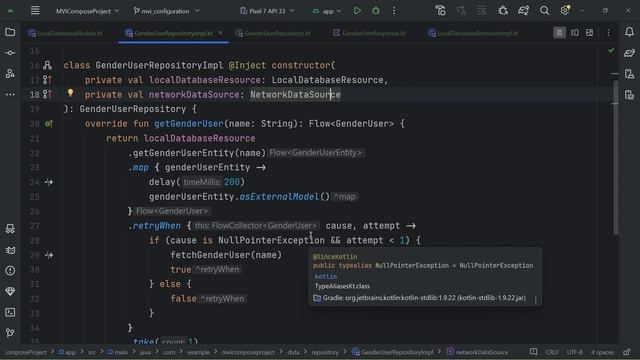The image size is (640, 360).
Task: Open the mvi_configuration branch dropdown
Action: coord(166,11)
